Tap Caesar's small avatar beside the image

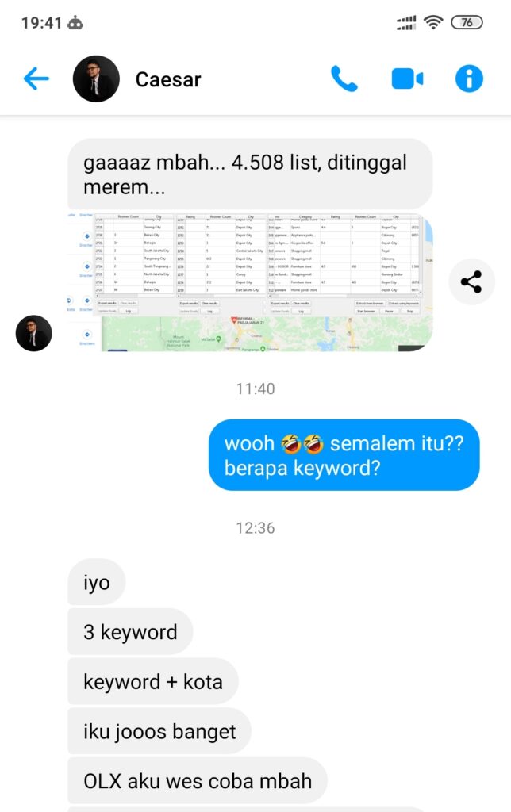[33, 333]
